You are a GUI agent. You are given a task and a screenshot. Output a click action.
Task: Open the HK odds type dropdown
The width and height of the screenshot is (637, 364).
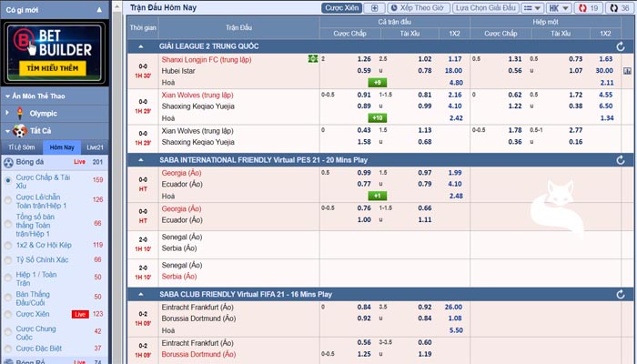(559, 8)
